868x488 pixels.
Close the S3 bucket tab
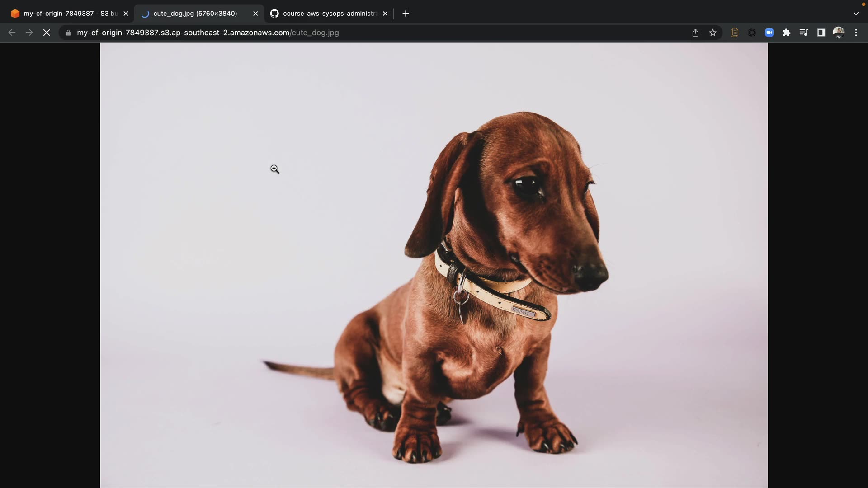[126, 14]
